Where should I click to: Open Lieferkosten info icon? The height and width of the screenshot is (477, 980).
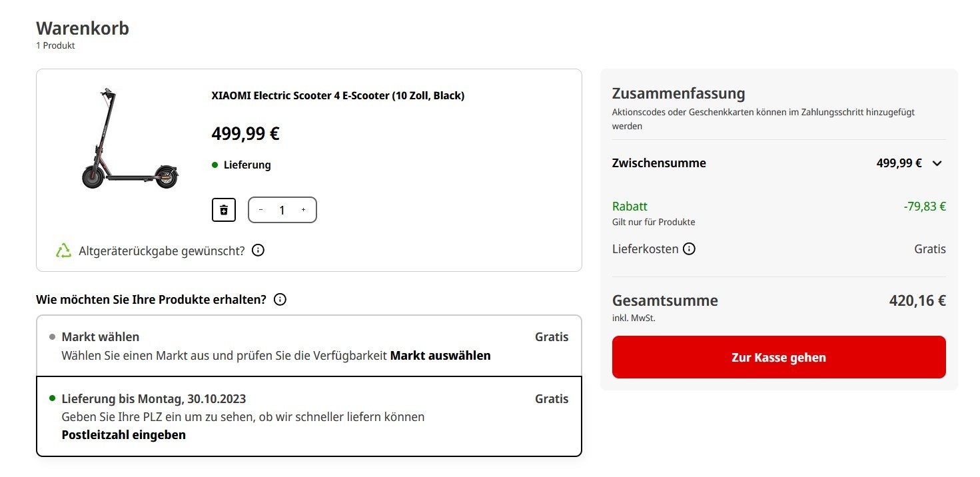690,249
